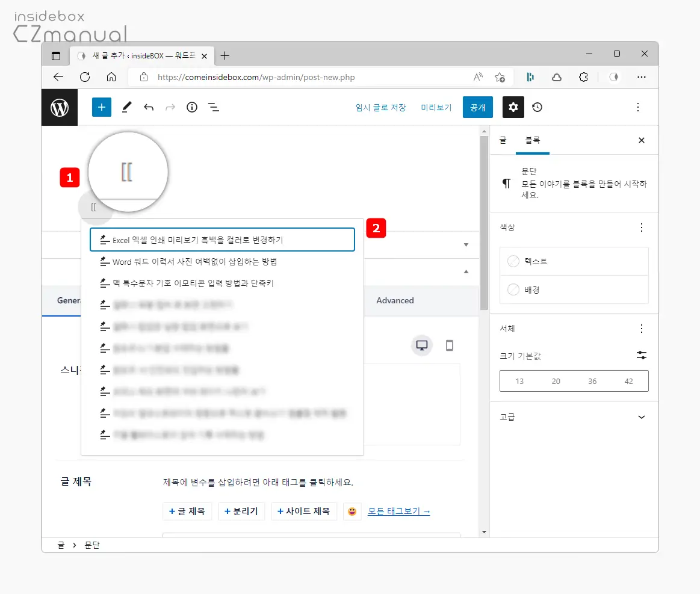The width and height of the screenshot is (700, 594).
Task: Click 미리보기 preview button
Action: (x=436, y=107)
